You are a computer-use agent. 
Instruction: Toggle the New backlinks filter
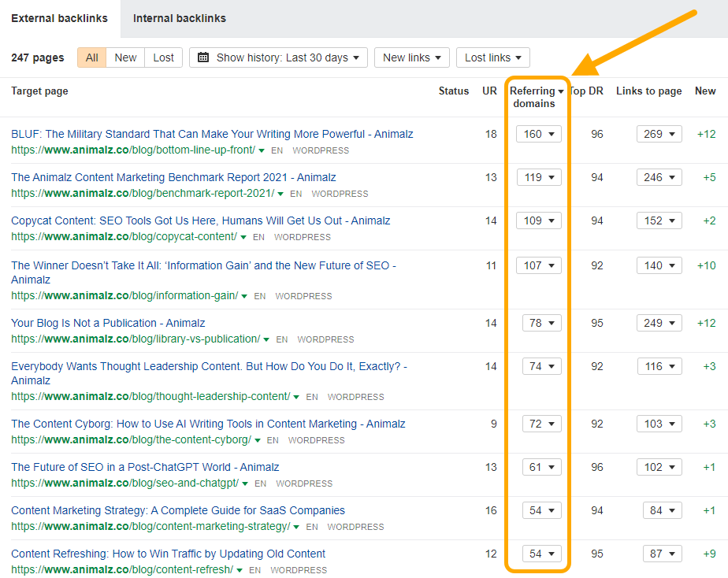(124, 57)
